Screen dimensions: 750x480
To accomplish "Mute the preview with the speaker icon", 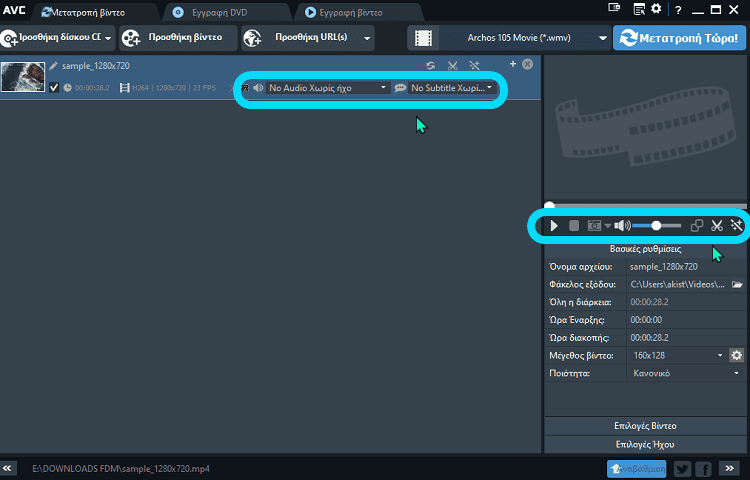I will click(621, 226).
